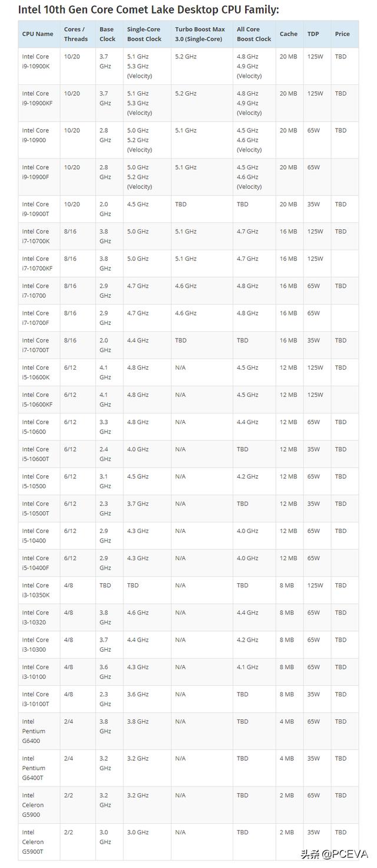Click the "Base Clock" column header
This screenshot has width=377, height=868.
(107, 34)
